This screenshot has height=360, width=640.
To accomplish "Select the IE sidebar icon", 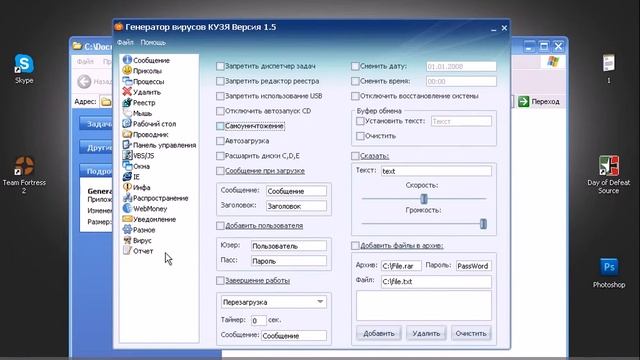I will click(127, 177).
